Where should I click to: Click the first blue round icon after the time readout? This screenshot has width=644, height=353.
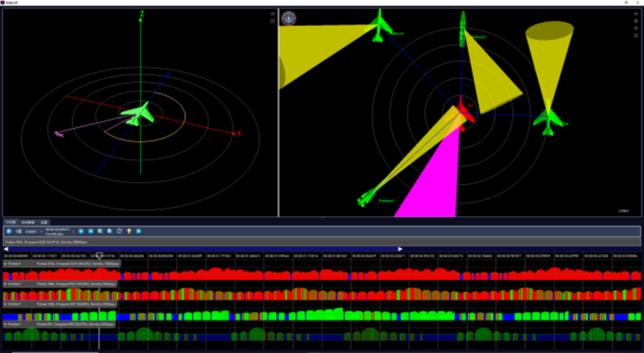81,231
